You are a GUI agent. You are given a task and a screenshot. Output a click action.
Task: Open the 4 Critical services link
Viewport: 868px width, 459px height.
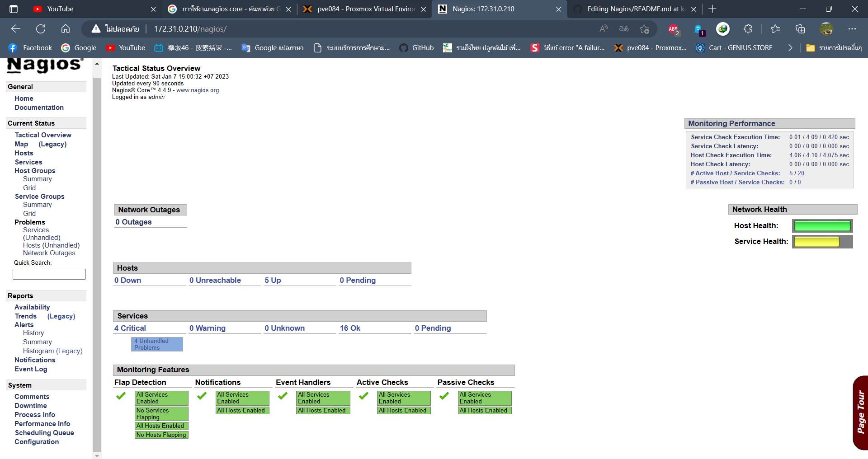[130, 328]
